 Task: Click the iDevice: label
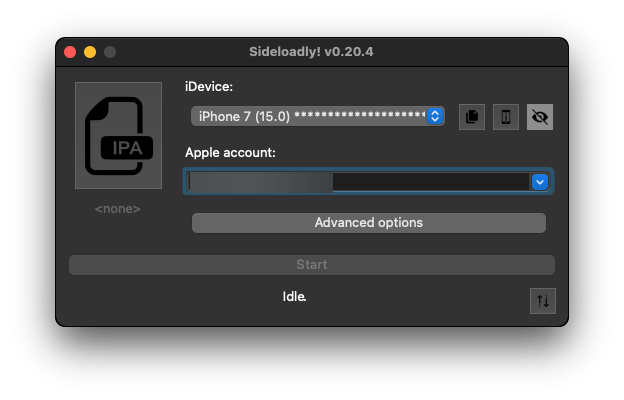[x=209, y=86]
